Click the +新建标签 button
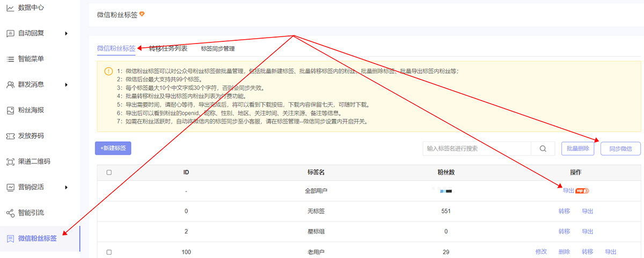644x258 pixels. (x=113, y=148)
